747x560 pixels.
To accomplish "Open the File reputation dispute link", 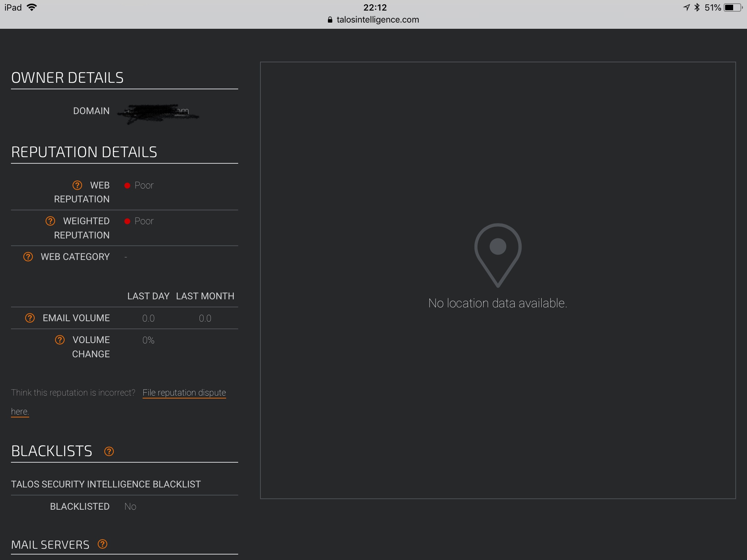I will (184, 393).
